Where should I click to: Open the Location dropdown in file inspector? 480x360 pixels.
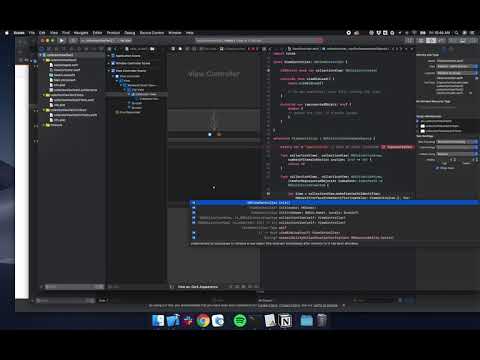457,73
